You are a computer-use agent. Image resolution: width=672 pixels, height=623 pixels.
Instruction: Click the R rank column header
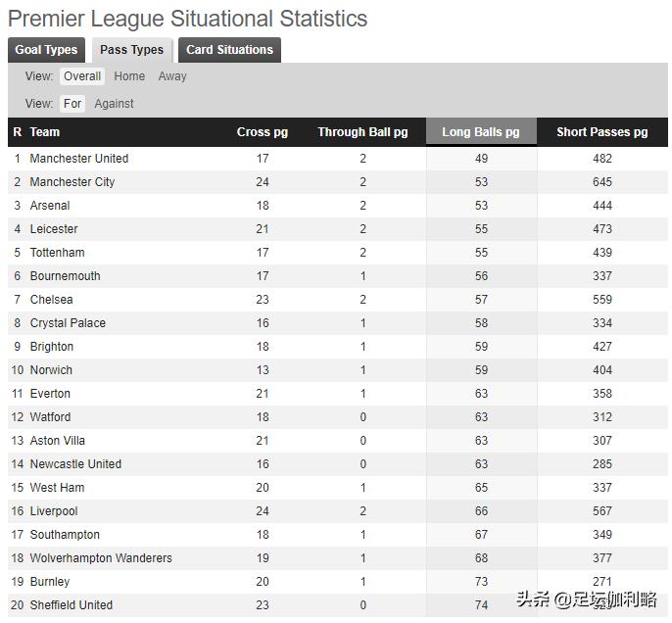point(17,132)
